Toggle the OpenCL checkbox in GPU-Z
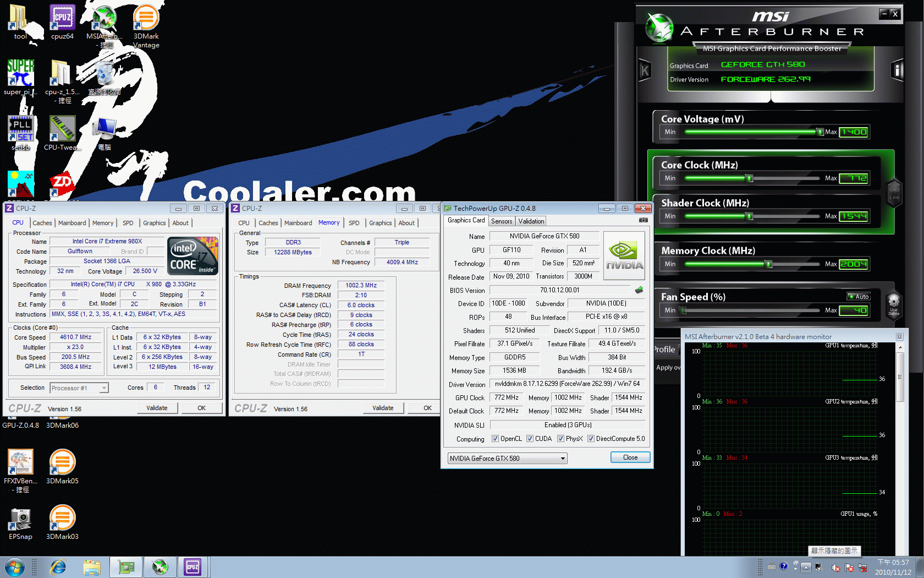Image resolution: width=924 pixels, height=578 pixels. (496, 439)
